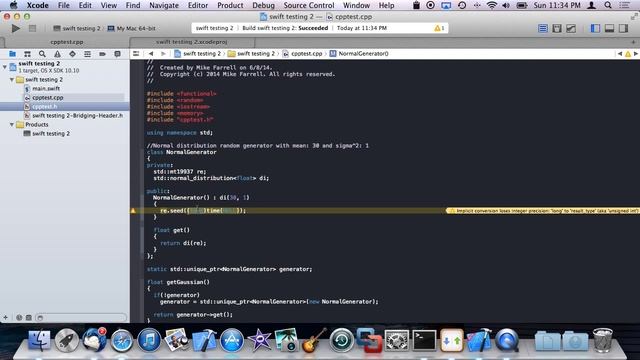Show the Version editor
Image resolution: width=640 pixels, height=360 pixels.
(x=571, y=28)
